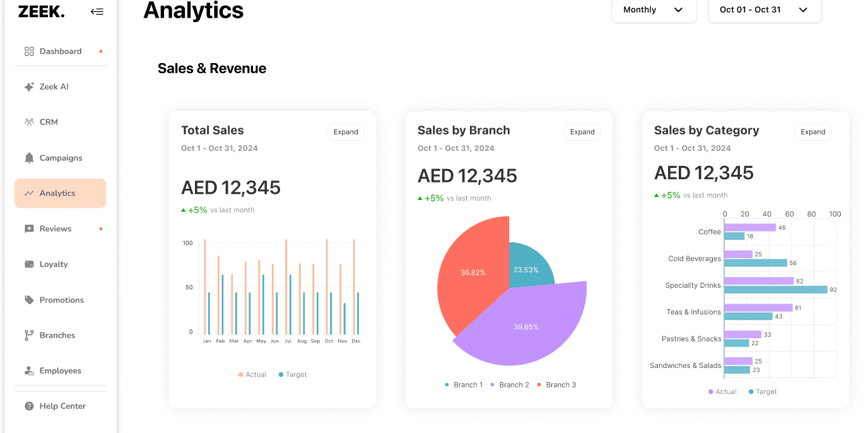Click the red notification dot beside Reviews
The image size is (868, 433).
101,228
